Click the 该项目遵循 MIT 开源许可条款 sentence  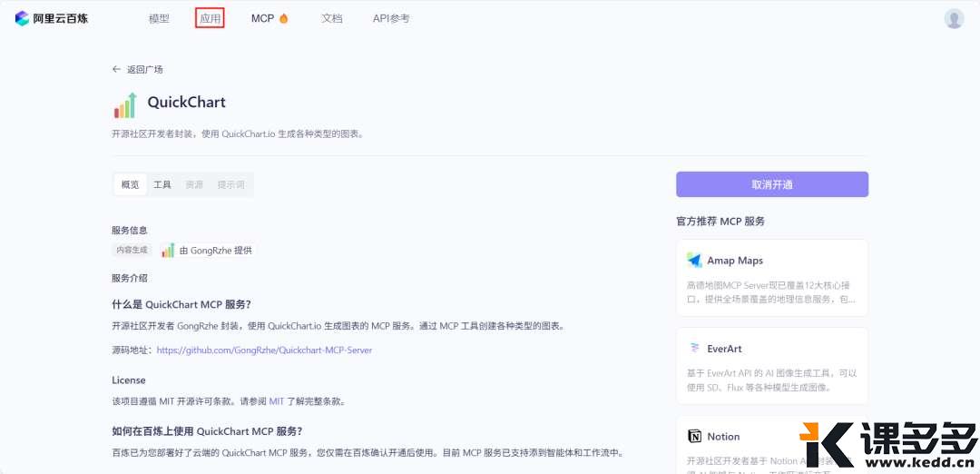pos(228,401)
